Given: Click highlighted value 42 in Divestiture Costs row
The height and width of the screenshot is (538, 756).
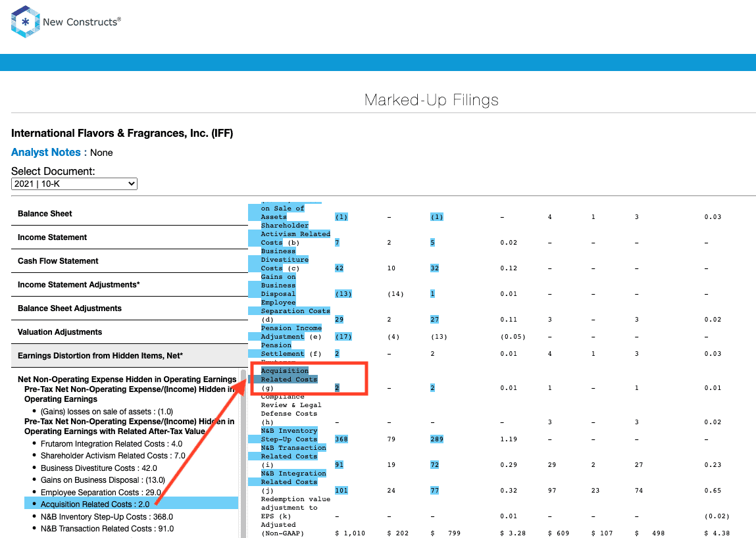Looking at the screenshot, I should tap(339, 268).
